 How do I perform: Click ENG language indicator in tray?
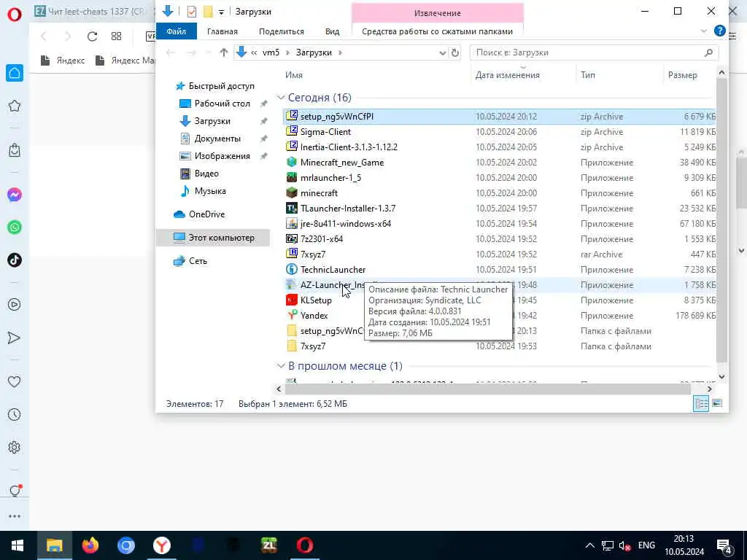(646, 545)
